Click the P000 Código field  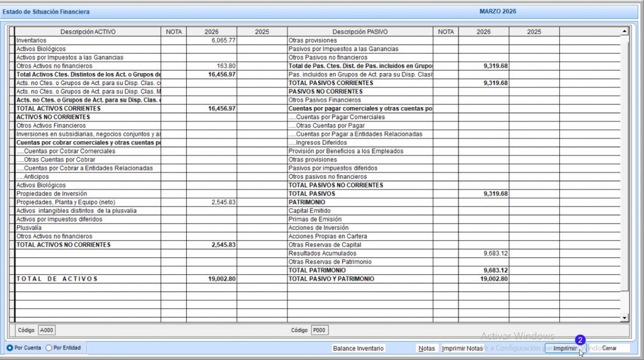pos(319,330)
